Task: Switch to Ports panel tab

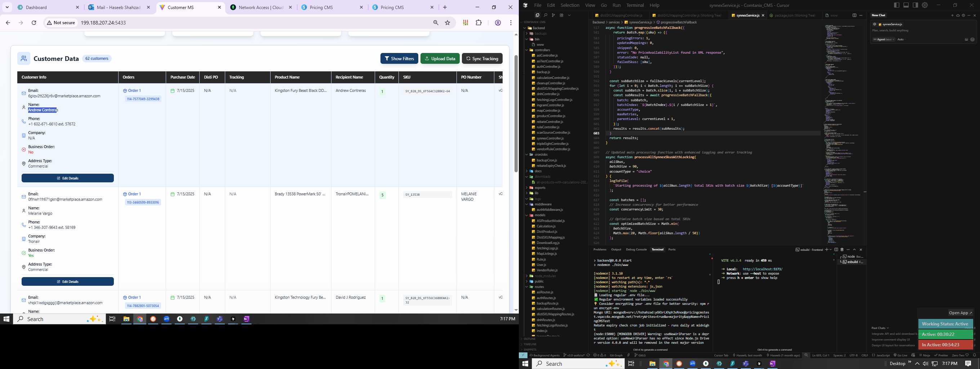Action: pyautogui.click(x=672, y=250)
